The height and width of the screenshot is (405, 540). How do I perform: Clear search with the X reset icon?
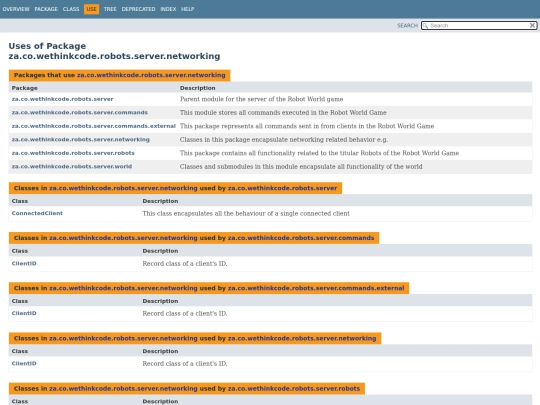532,25
